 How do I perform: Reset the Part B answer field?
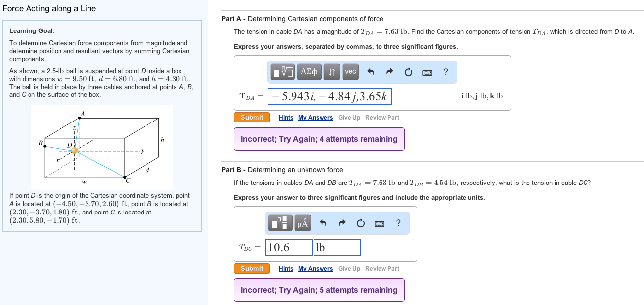[x=360, y=223]
